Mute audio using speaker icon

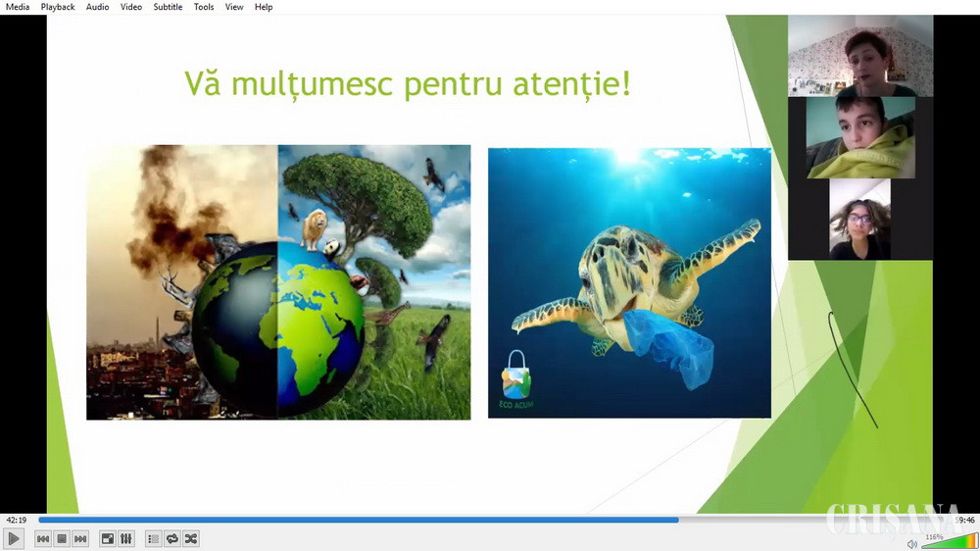(912, 542)
